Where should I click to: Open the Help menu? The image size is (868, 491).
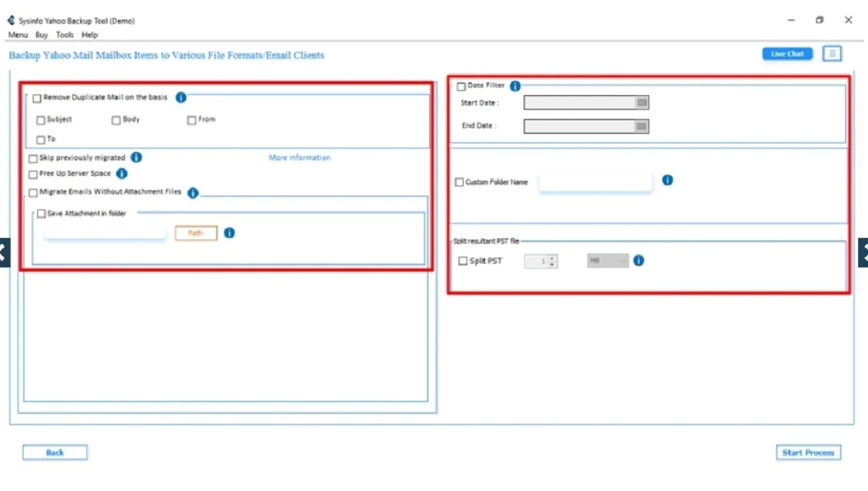tap(90, 35)
